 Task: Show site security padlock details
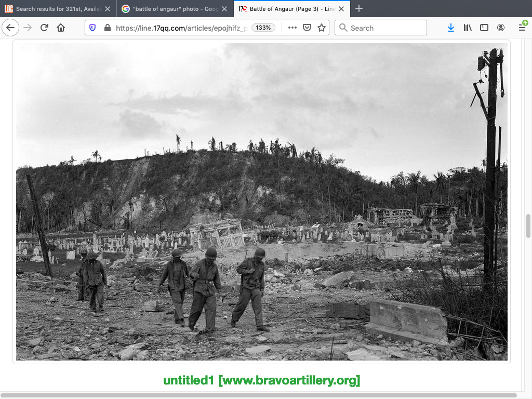click(107, 28)
